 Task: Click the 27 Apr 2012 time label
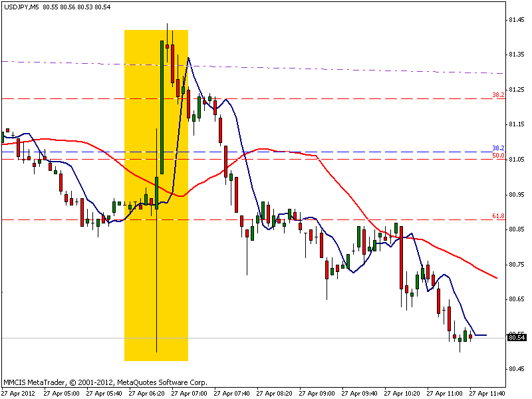19,394
